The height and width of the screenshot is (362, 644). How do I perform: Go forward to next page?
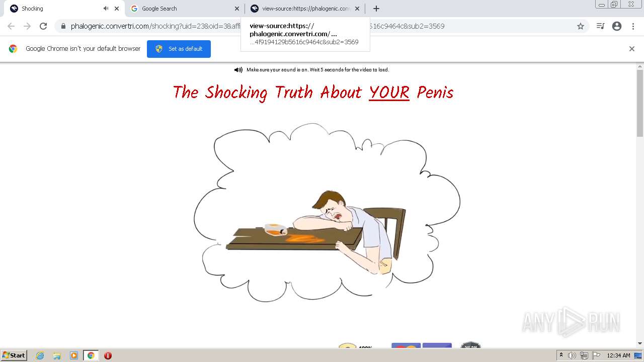(27, 26)
